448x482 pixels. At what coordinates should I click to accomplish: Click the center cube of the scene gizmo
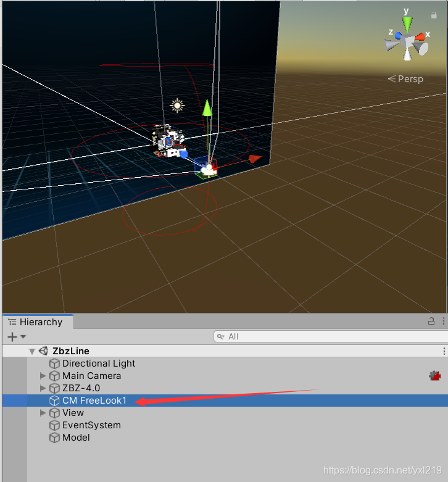pyautogui.click(x=408, y=41)
